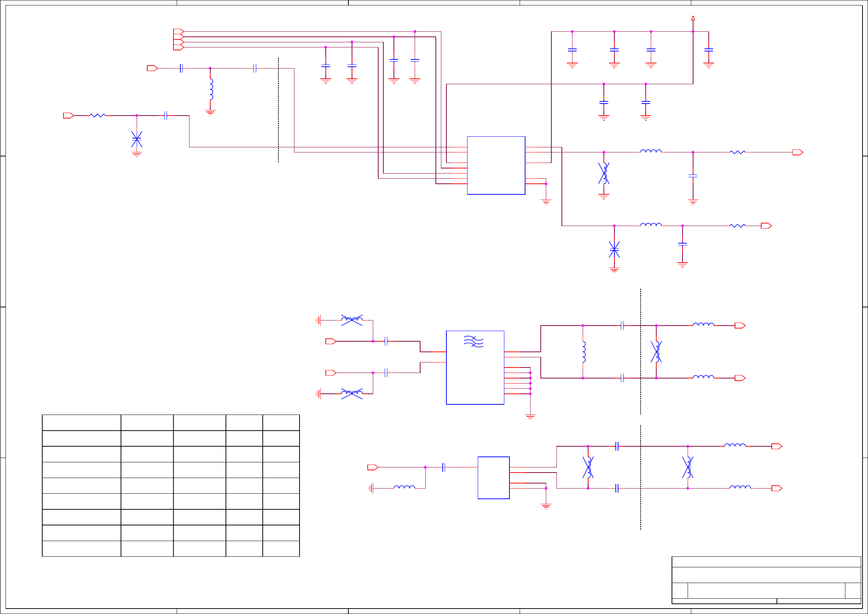This screenshot has width=868, height=614.
Task: Click the crossed-out capacitor on lower output branch
Action: click(x=614, y=249)
